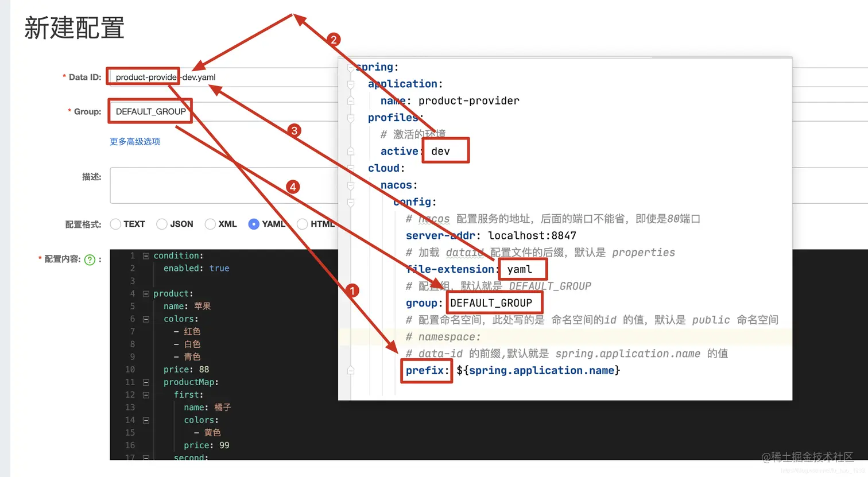Click 'product-provider' value in IDE yaml
The image size is (868, 477).
(469, 101)
